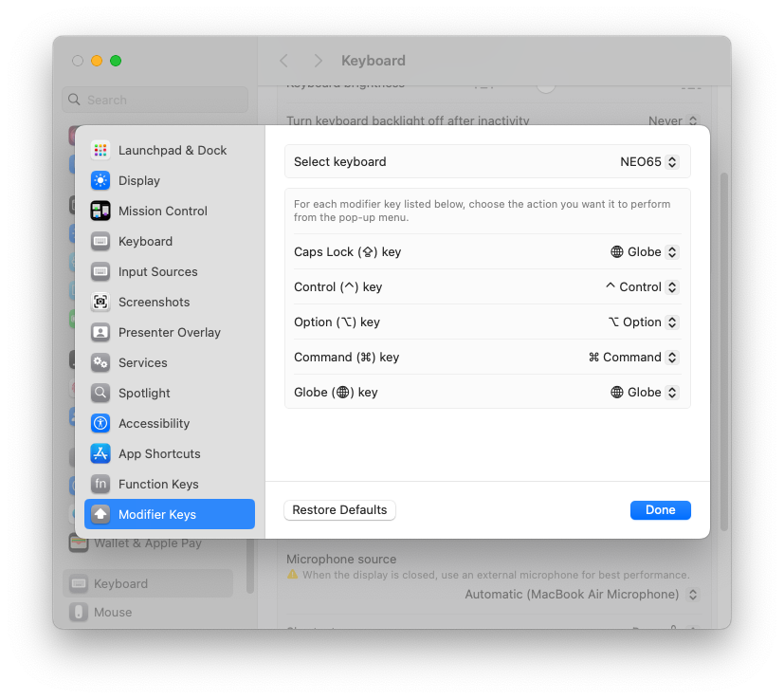Viewport: 784px width, 699px height.
Task: Select Display in shortcuts list
Action: 170,180
